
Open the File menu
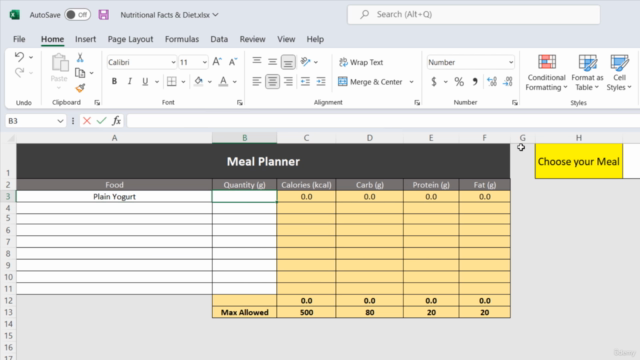[x=19, y=39]
